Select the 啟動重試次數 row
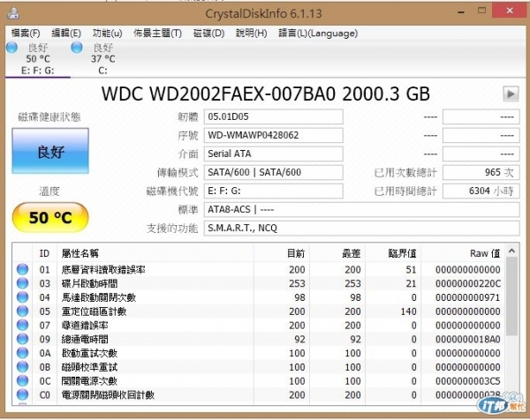This screenshot has width=530, height=420. point(259,353)
